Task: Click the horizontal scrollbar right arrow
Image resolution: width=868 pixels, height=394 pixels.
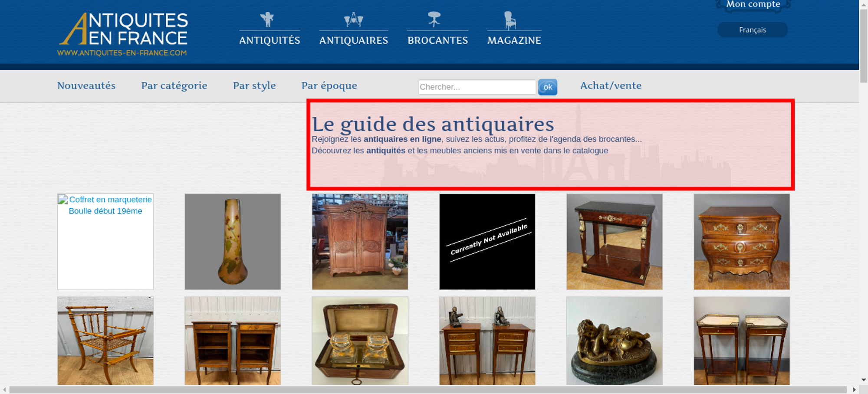Action: (x=854, y=390)
